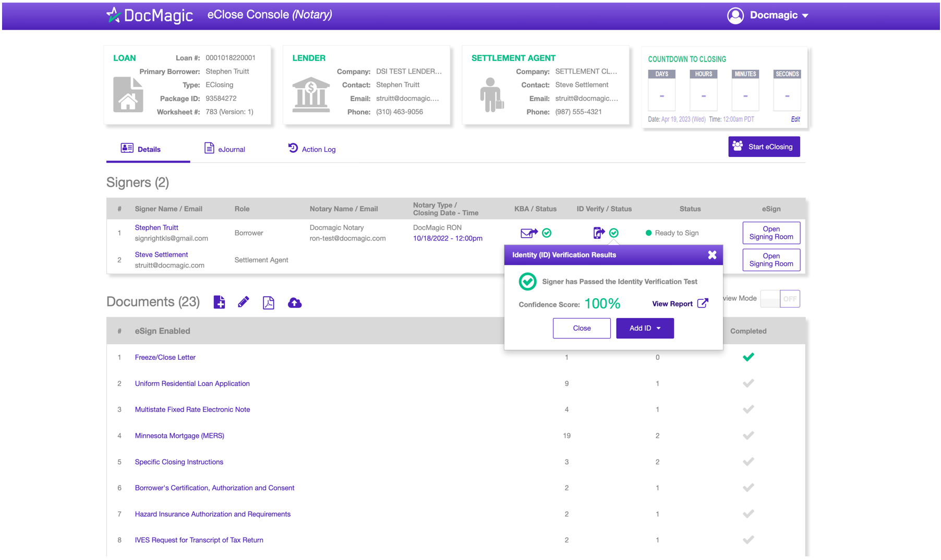941x560 pixels.
Task: Click the notary email ron-test@docmagic.com
Action: [x=347, y=238]
